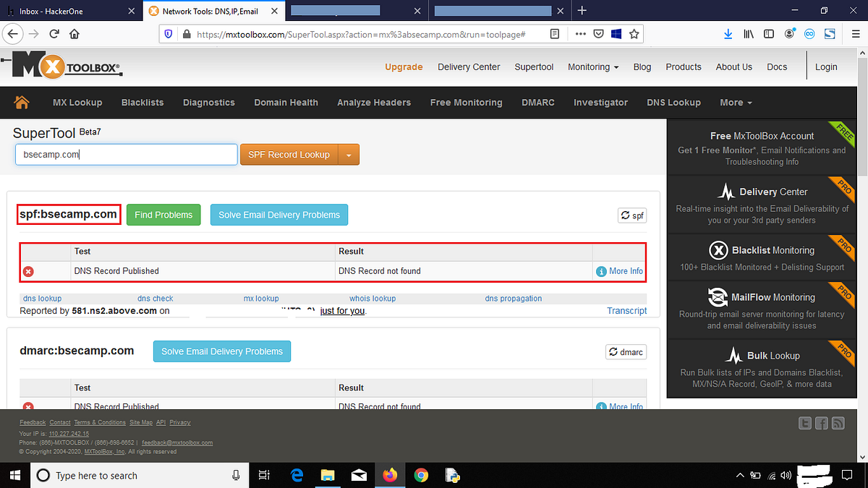Close the Inbox - HackerOne tab
Viewport: 868px width, 488px height.
click(x=131, y=11)
